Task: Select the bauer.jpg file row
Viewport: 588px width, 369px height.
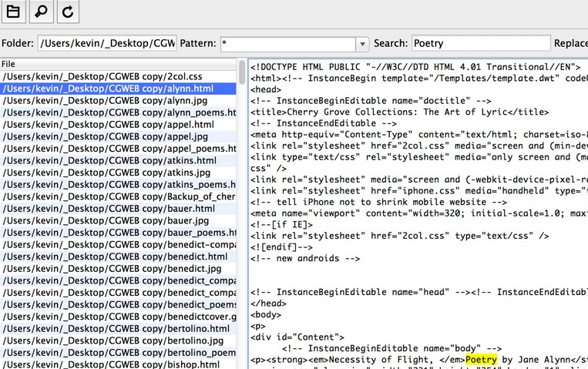Action: tap(118, 220)
